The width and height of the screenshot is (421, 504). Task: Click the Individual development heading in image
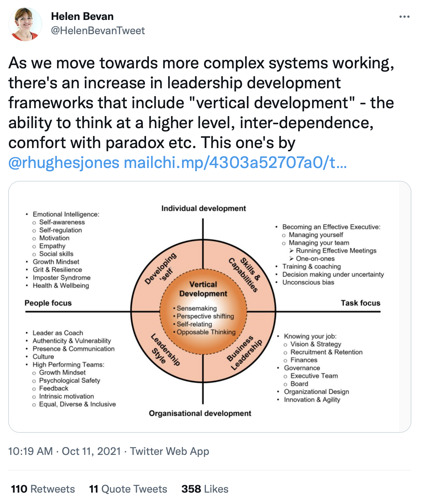click(204, 208)
